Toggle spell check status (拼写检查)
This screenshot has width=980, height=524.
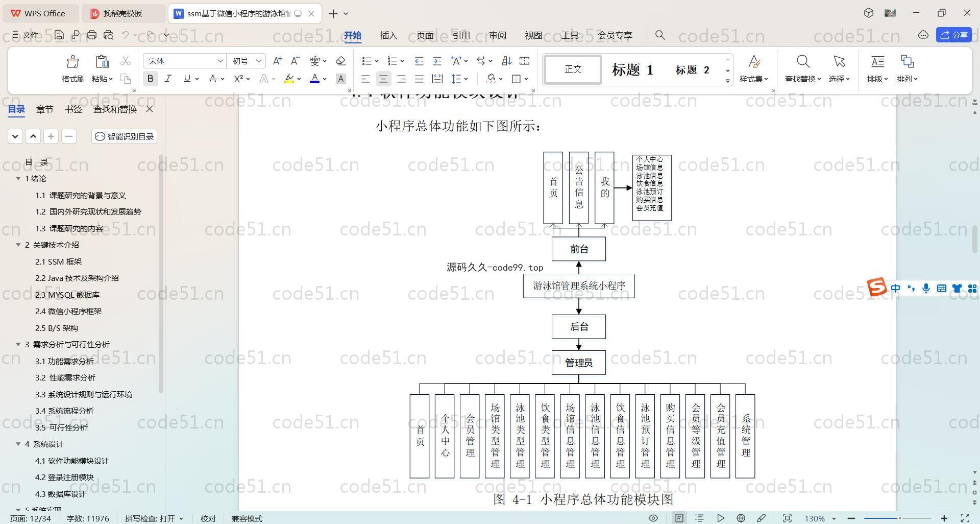point(154,518)
